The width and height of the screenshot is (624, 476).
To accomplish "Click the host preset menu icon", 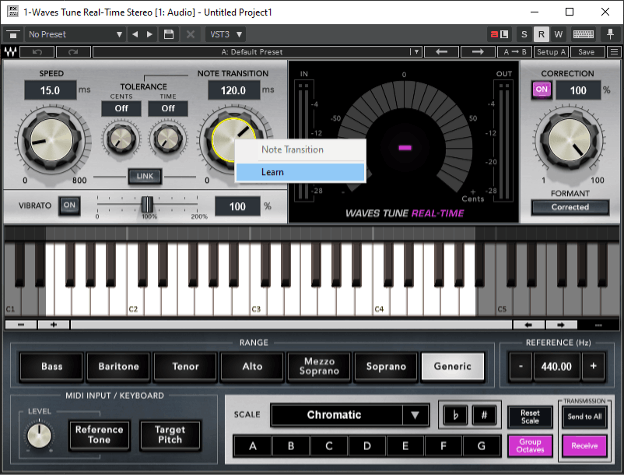I will pyautogui.click(x=13, y=35).
